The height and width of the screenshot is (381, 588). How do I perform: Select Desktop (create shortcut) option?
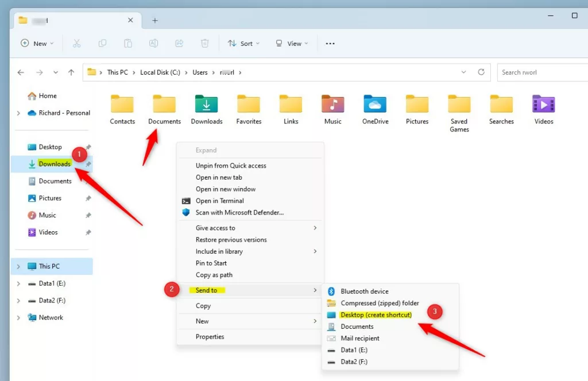390,315
